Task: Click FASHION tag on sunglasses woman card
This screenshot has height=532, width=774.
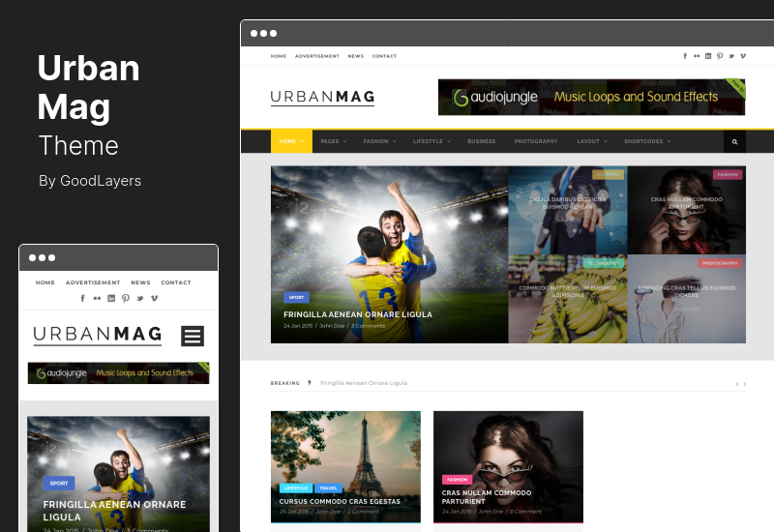Action: [x=457, y=480]
